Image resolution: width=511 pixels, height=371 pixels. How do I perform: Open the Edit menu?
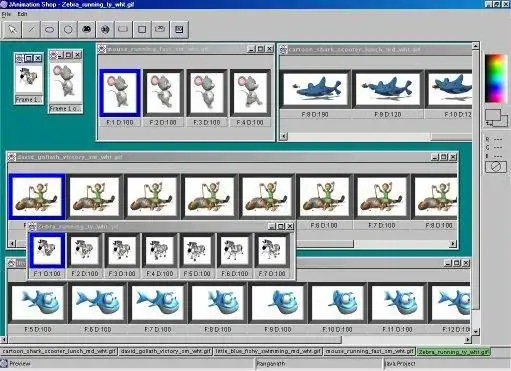[x=22, y=14]
